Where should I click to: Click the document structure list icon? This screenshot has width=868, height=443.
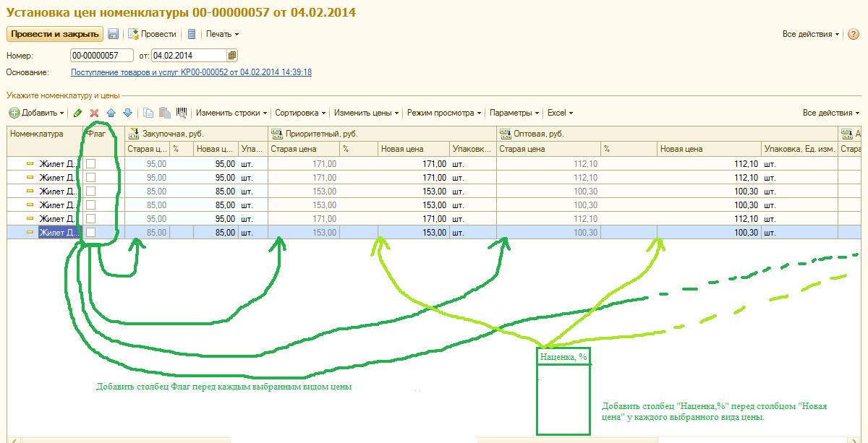coord(191,34)
